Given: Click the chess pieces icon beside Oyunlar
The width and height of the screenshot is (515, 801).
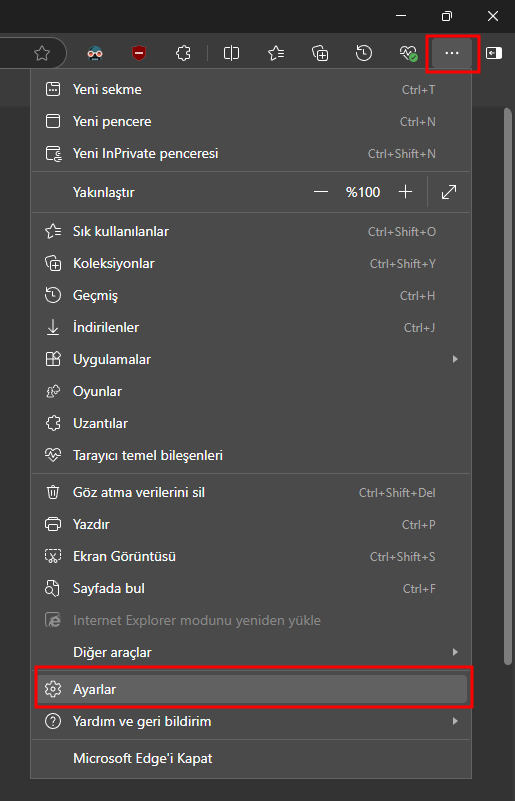Looking at the screenshot, I should (x=53, y=391).
